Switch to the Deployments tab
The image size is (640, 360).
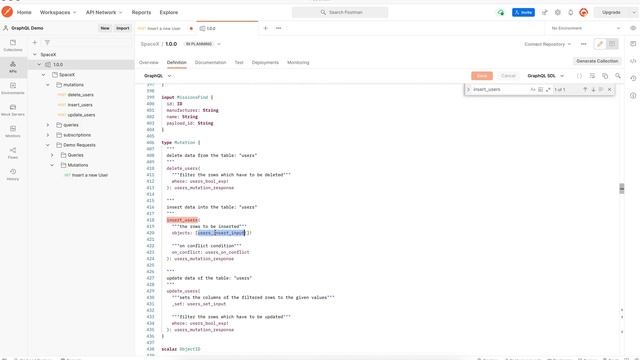click(265, 62)
